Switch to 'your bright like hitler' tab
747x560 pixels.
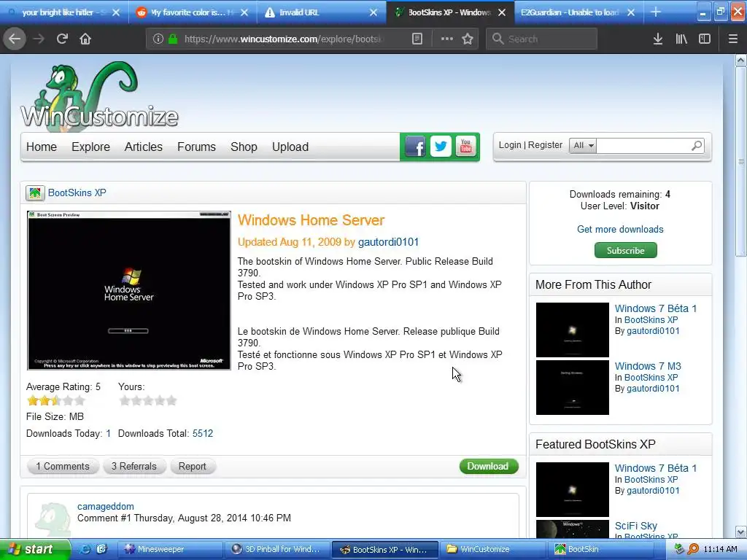(x=64, y=12)
